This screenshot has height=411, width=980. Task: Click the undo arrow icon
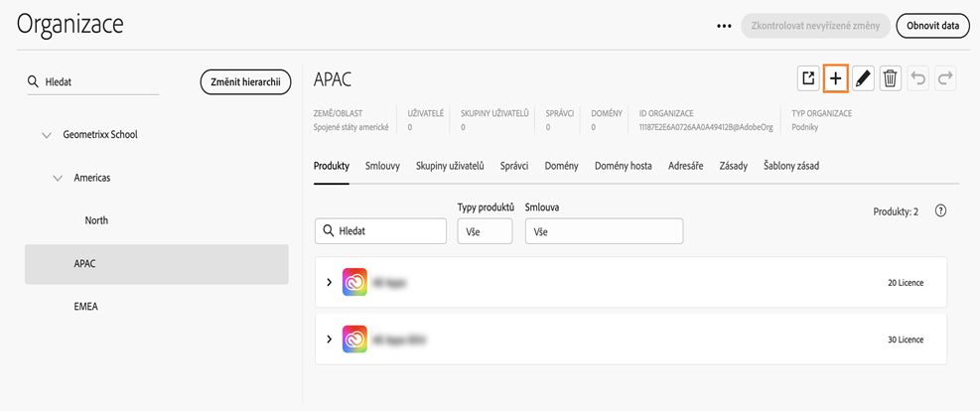918,78
